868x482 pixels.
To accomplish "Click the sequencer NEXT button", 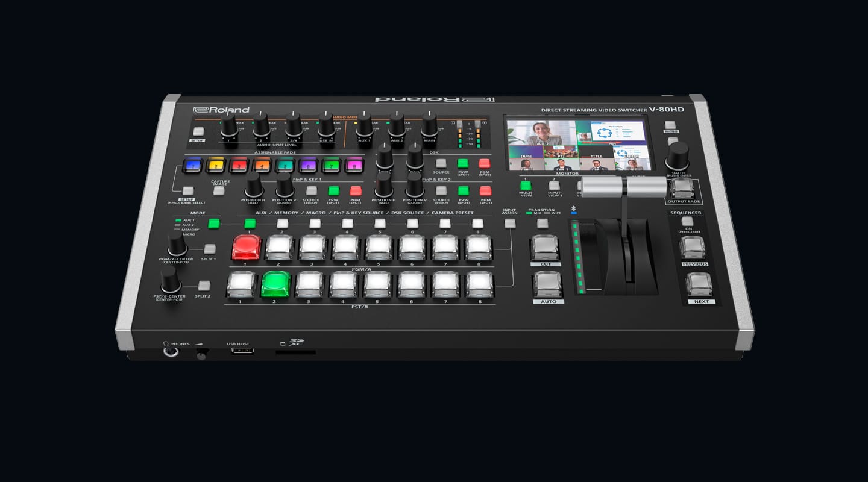I will [x=699, y=285].
